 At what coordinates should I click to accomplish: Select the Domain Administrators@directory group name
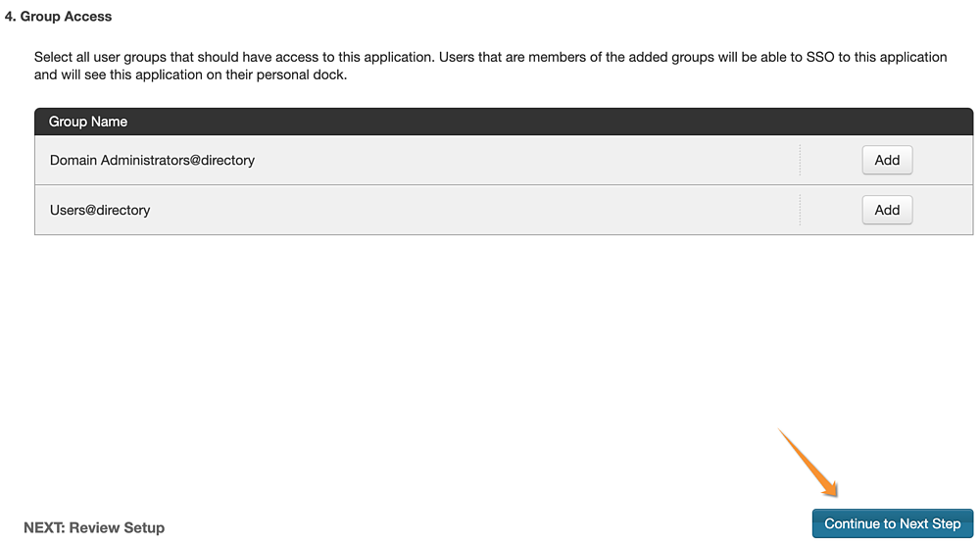[153, 160]
